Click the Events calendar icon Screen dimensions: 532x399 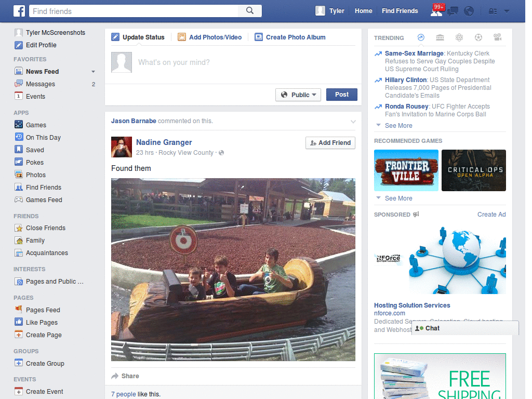19,96
